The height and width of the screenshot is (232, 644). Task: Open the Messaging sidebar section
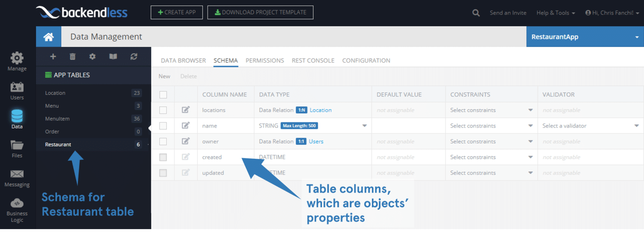[17, 178]
